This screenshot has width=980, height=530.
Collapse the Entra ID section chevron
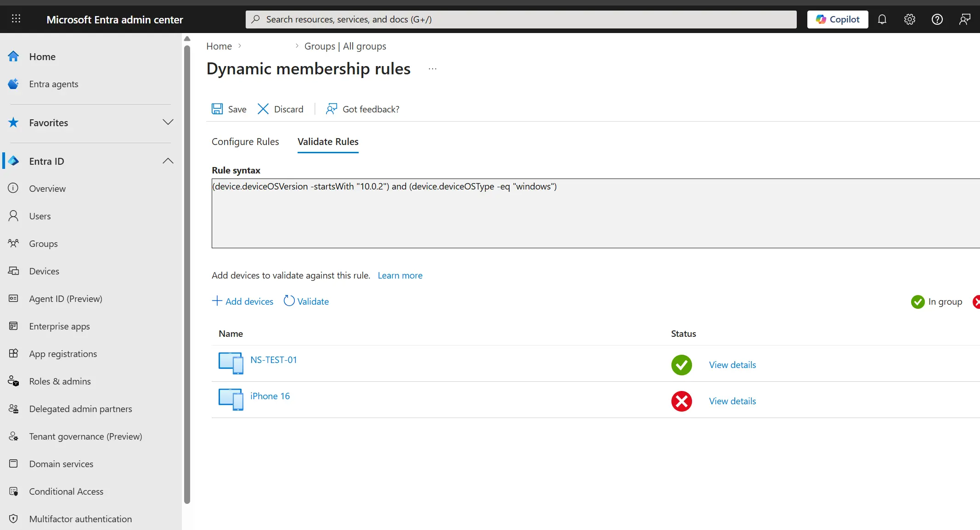168,161
